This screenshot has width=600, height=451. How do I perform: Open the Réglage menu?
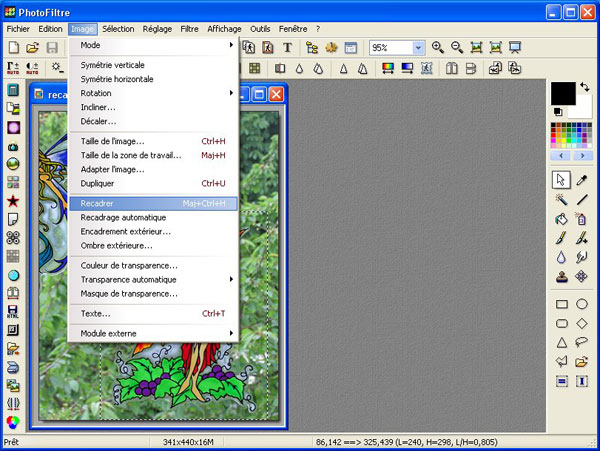pos(157,29)
